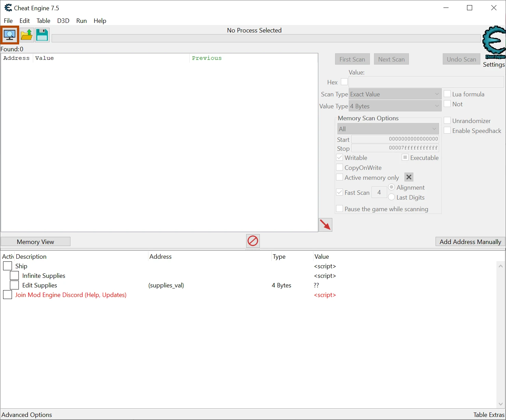Open the Edit menu
506x420 pixels.
pos(25,21)
